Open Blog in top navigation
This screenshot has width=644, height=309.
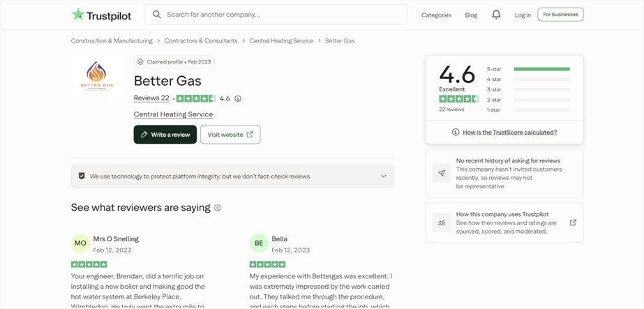(x=471, y=15)
